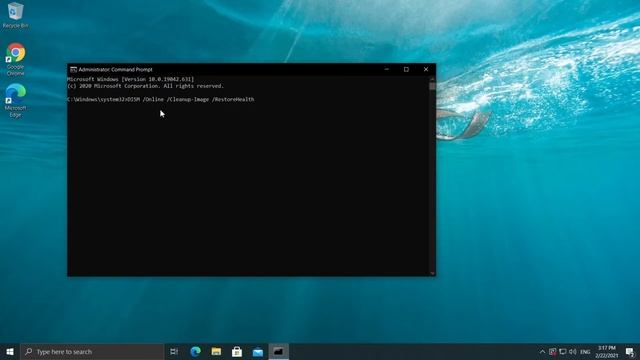Open the clock and date flyout
Screen dimensions: 640x360
coord(607,351)
